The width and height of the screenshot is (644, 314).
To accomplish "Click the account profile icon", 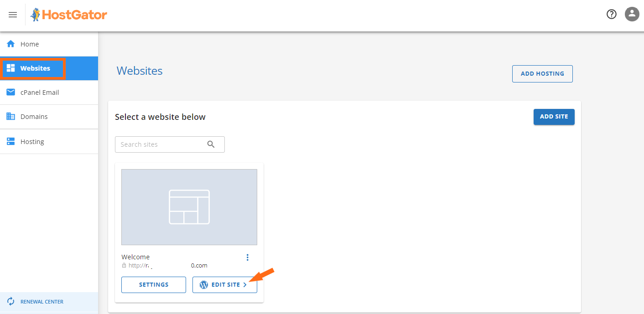I will point(632,14).
